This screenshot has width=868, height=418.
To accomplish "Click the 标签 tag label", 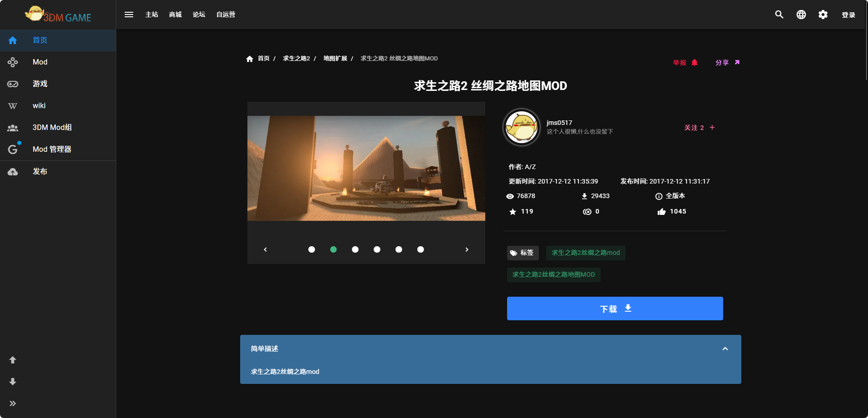I will pyautogui.click(x=523, y=253).
